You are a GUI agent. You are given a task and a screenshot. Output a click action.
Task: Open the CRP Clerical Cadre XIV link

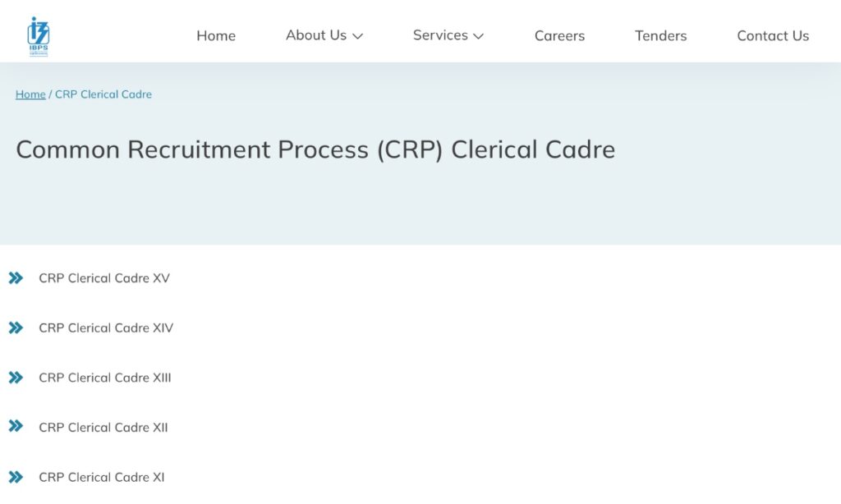click(x=106, y=328)
